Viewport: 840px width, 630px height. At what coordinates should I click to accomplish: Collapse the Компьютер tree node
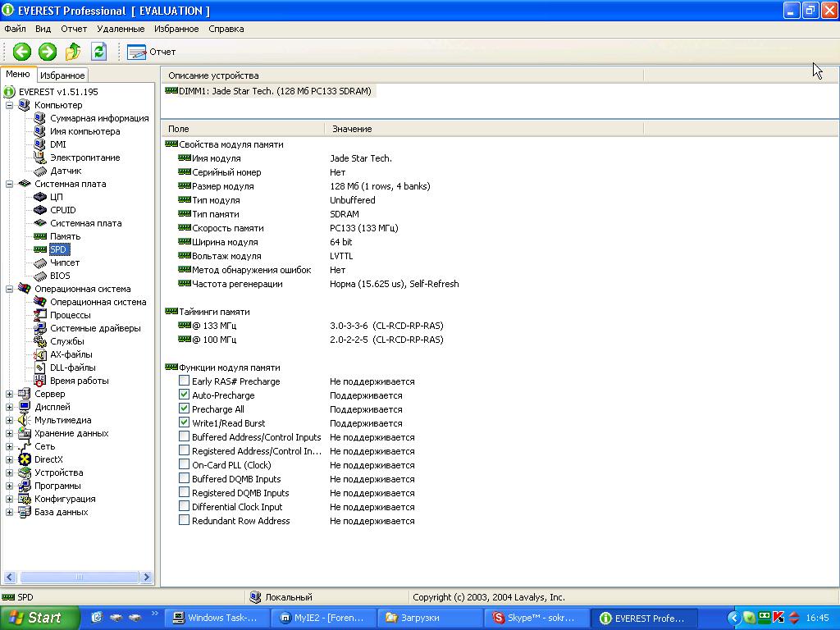[10, 105]
